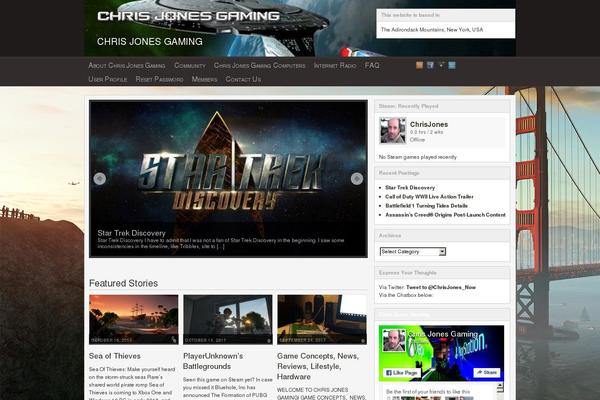Open the Sea of Thieves story thumbnail
The width and height of the screenshot is (600, 400).
(x=134, y=319)
